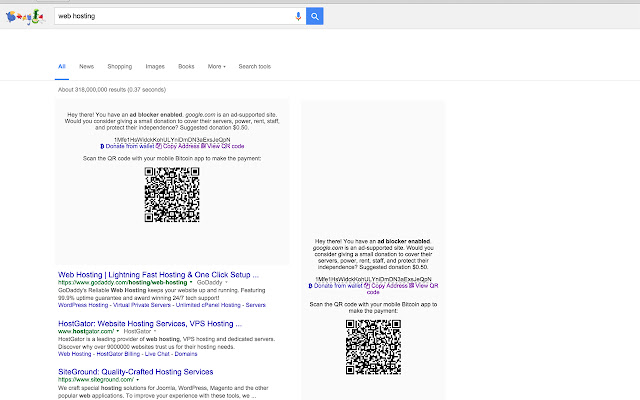Click View QR code link in left box
Image resolution: width=640 pixels, height=400 pixels.
pyautogui.click(x=226, y=146)
